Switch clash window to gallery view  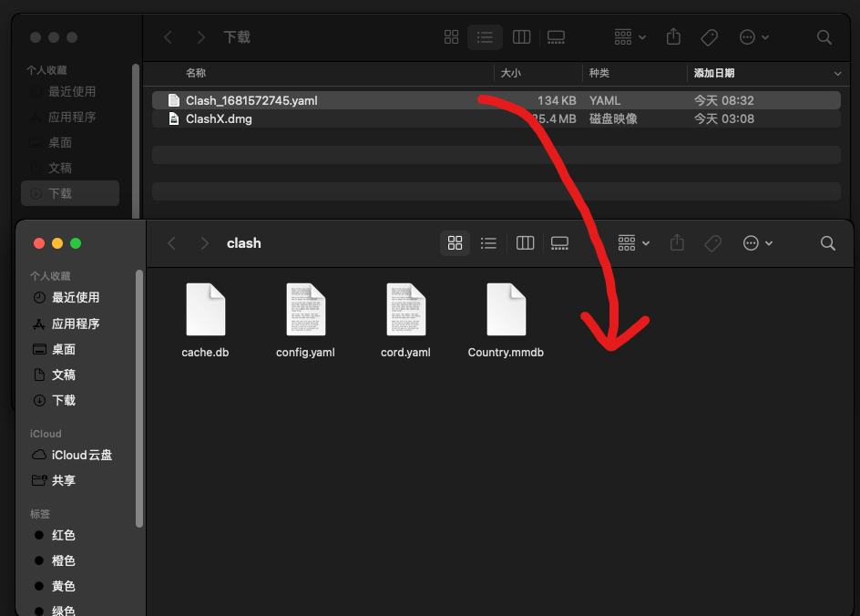560,243
